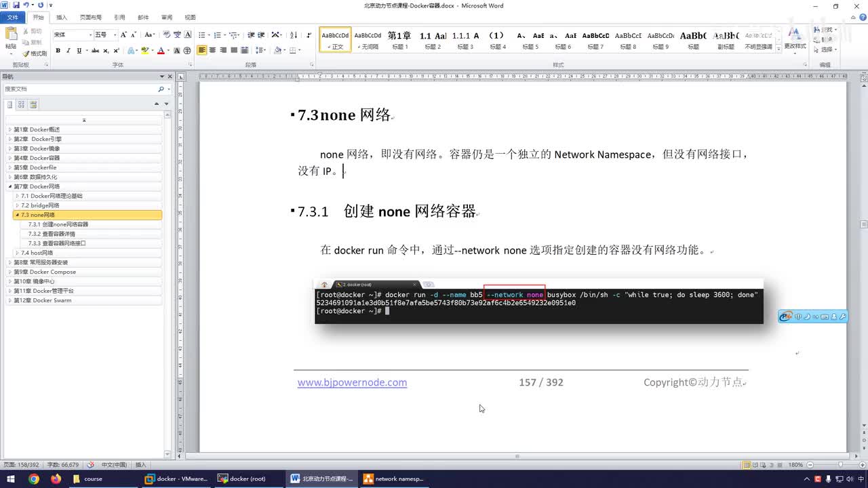Screen dimensions: 868x488
Task: Collapse 第7章 Docker网络 heading
Action: coord(9,186)
